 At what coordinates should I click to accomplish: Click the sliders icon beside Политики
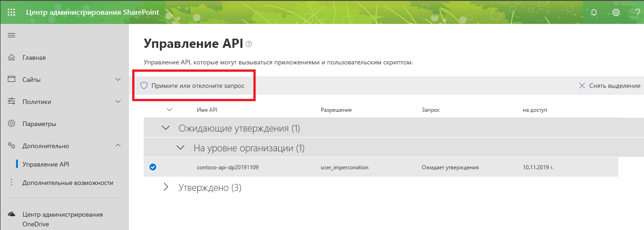tap(12, 102)
